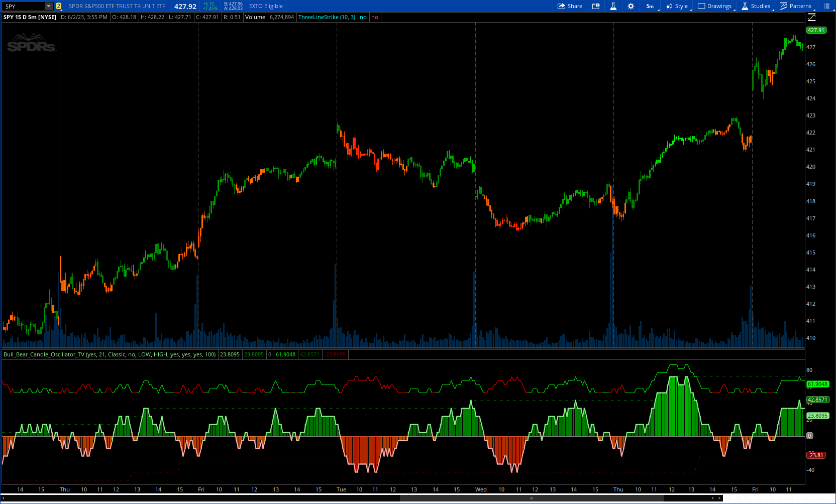The image size is (836, 504).
Task: Click the R: 0.51 range value
Action: [x=232, y=17]
